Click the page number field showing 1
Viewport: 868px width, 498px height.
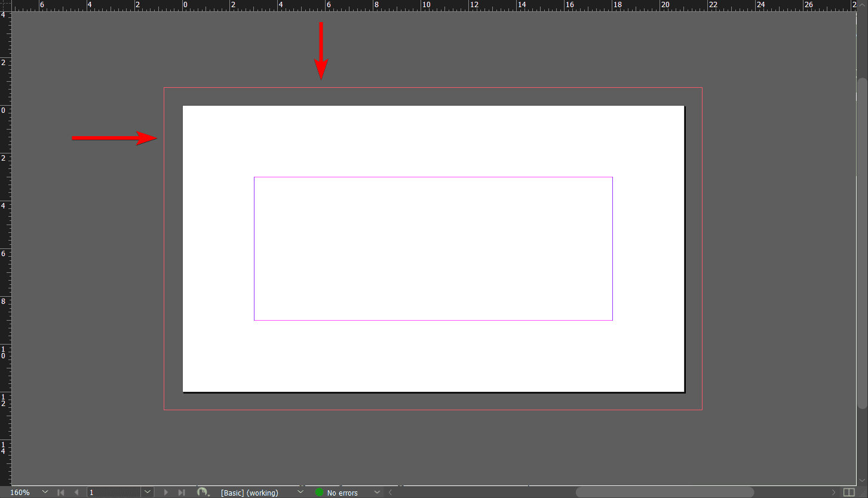[114, 493]
